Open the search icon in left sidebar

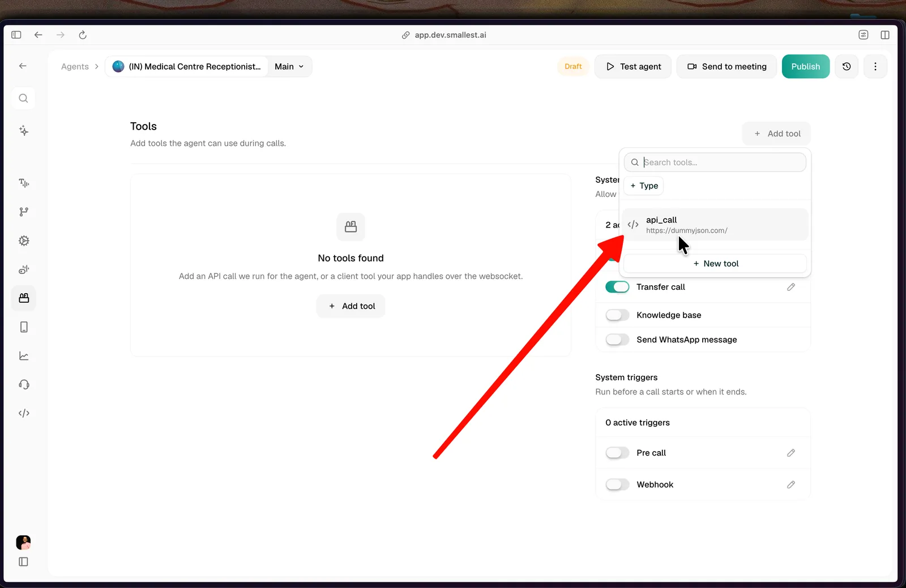point(23,98)
